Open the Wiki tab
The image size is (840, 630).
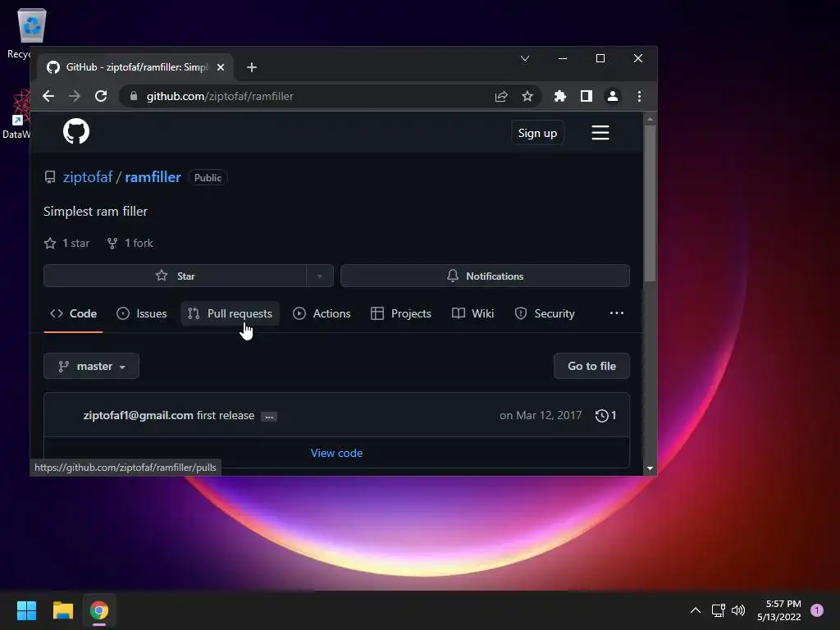click(x=473, y=314)
